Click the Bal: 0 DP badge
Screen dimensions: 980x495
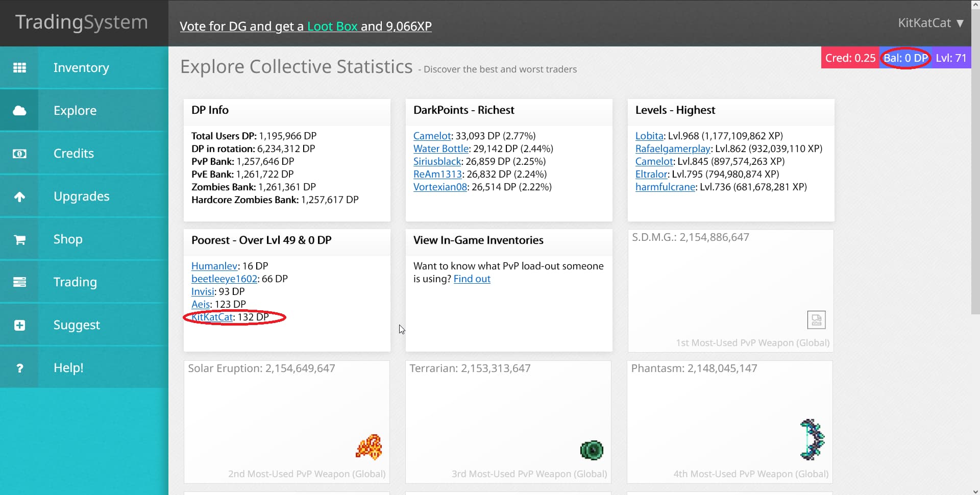click(905, 58)
